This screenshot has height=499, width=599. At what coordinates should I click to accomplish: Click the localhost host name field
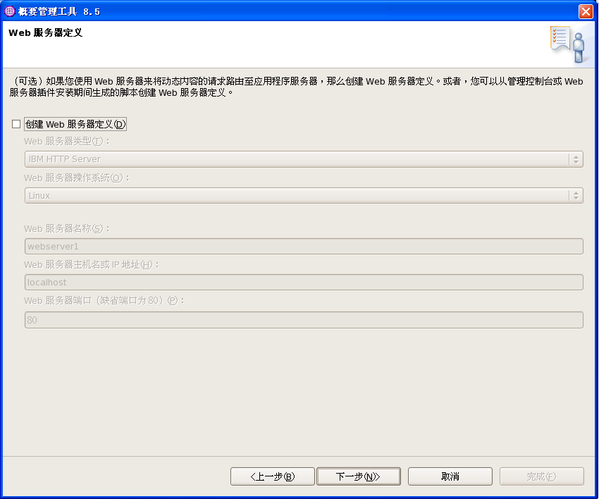[304, 282]
